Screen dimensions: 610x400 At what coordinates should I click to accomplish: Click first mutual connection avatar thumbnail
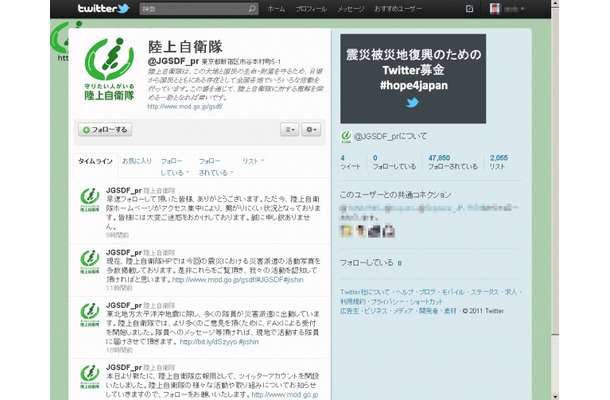pos(346,231)
